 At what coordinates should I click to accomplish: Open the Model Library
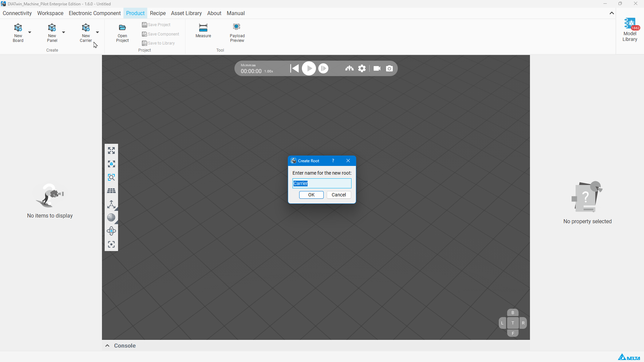(630, 30)
